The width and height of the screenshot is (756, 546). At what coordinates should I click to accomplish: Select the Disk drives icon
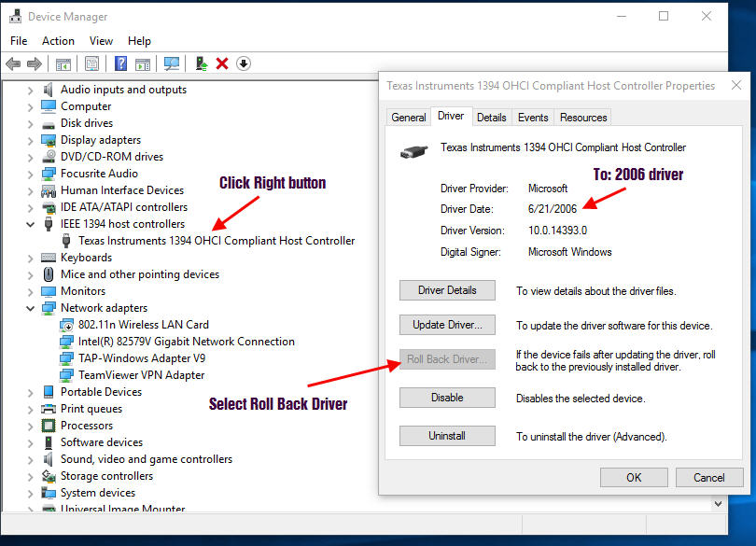(49, 124)
